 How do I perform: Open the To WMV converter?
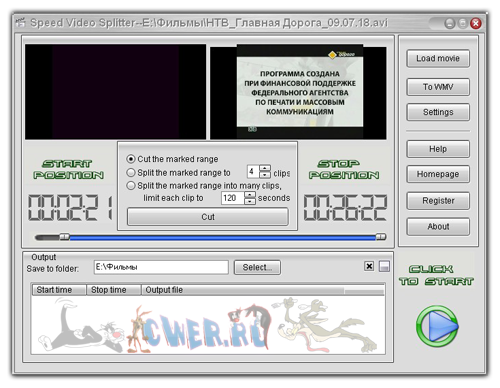[x=438, y=87]
